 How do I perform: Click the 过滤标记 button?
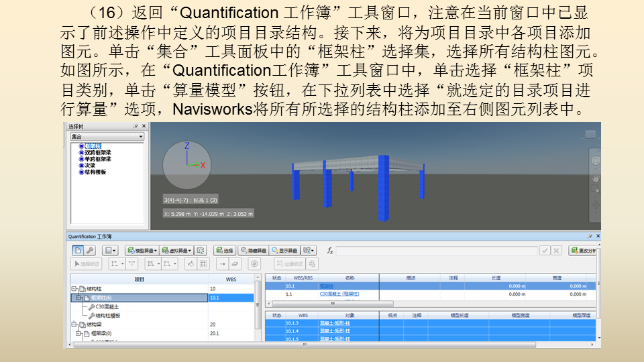point(290,264)
